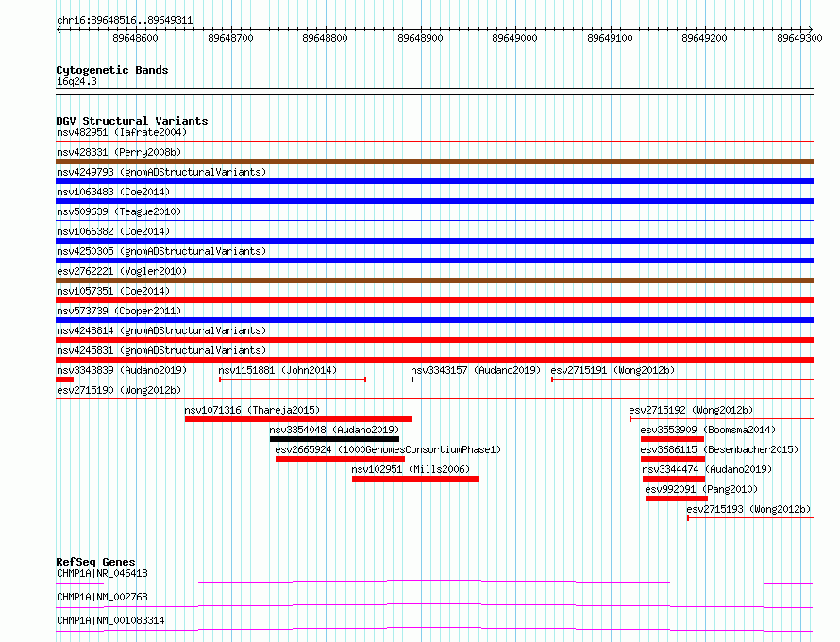Screen dimensions: 840x642
Task: Click the nsv482951 (Iafrate2004) variant label
Action: pos(122,132)
